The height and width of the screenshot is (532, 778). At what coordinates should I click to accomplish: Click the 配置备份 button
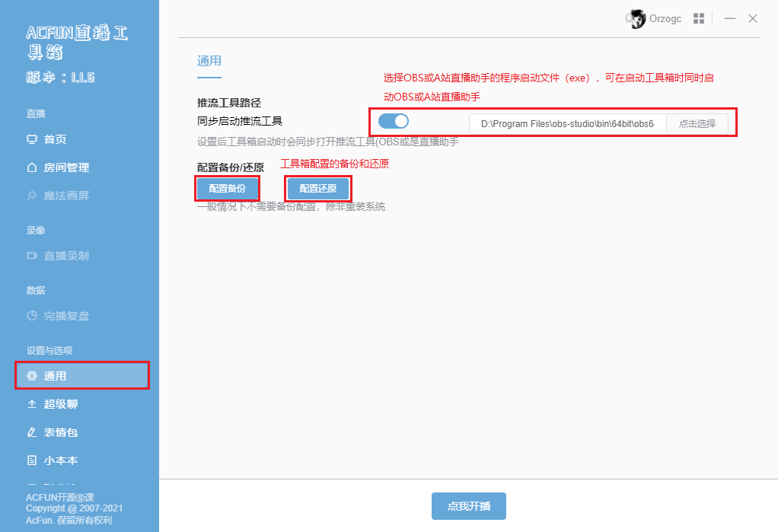point(228,189)
